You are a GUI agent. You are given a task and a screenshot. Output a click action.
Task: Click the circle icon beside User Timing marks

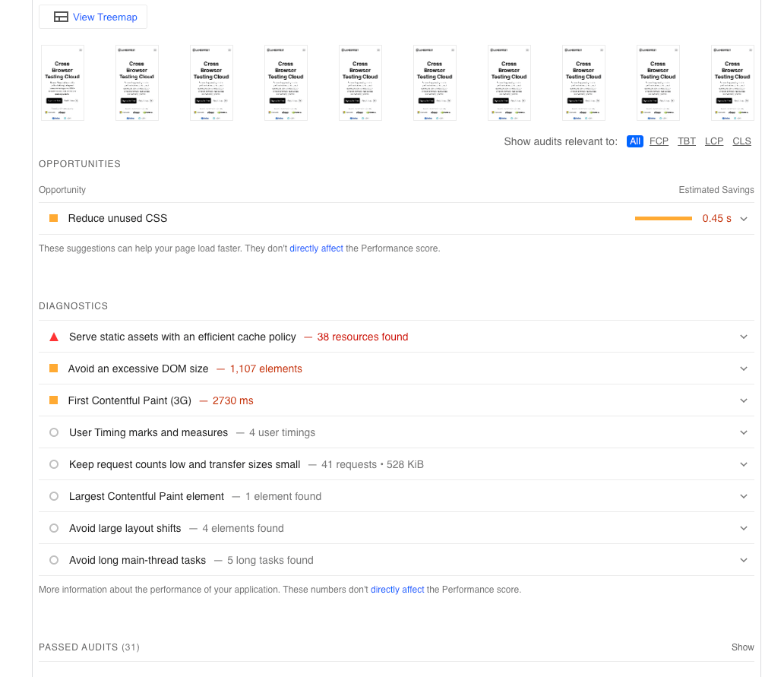[x=53, y=432]
